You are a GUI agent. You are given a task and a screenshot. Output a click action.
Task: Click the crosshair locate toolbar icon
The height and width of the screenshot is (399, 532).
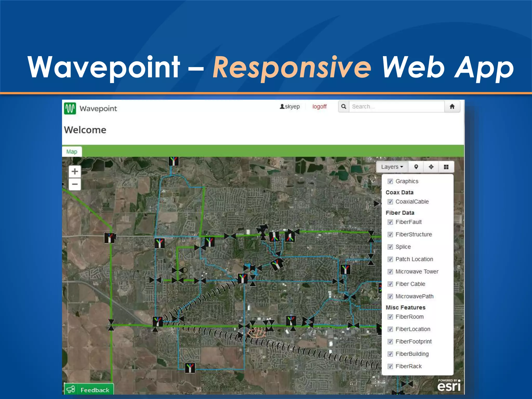click(431, 167)
